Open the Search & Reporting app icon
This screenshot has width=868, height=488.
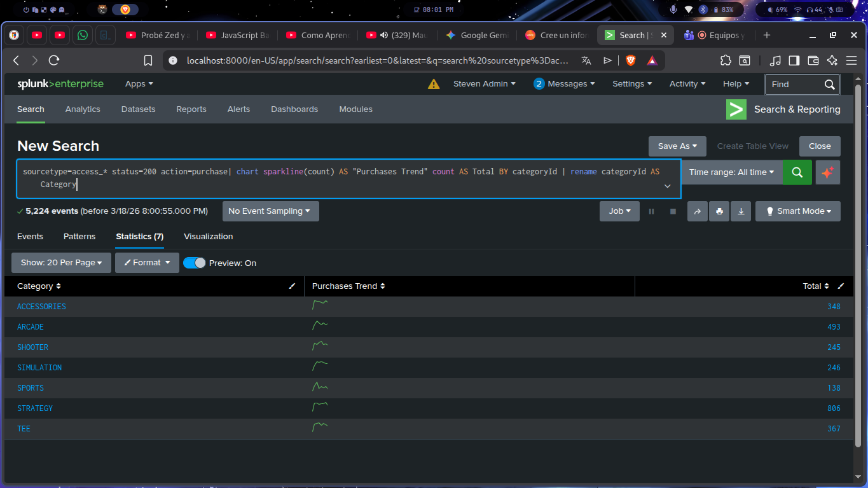click(x=736, y=109)
